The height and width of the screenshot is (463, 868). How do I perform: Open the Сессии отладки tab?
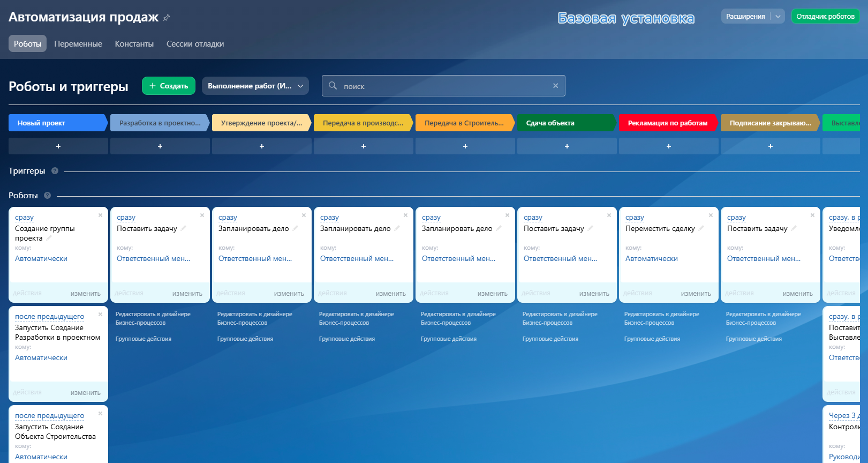tap(195, 44)
